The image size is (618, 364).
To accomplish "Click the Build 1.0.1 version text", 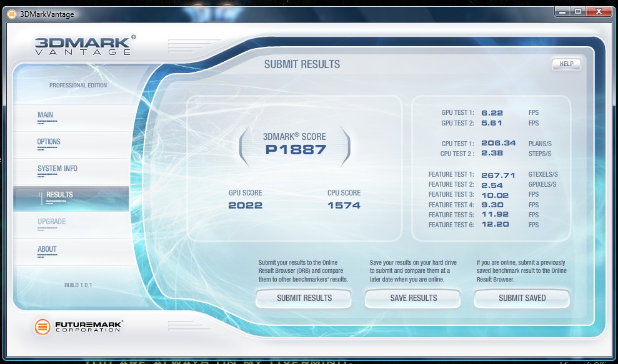I will (x=78, y=285).
